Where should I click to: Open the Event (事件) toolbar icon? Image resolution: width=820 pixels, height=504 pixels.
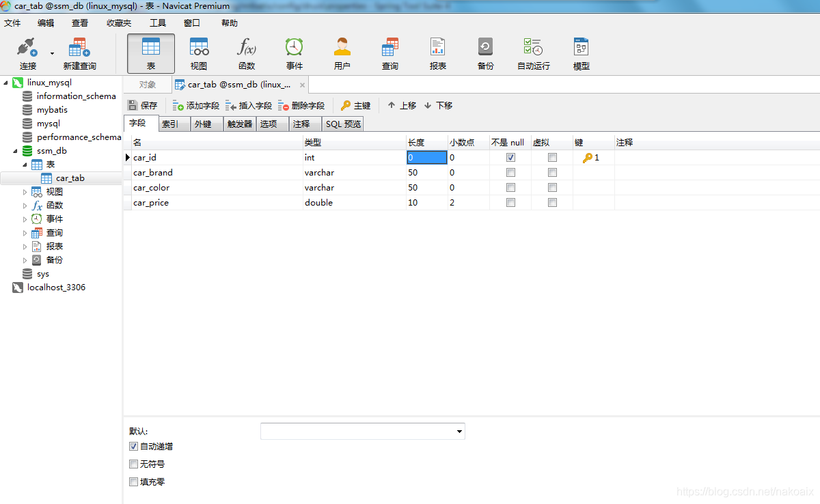[x=295, y=54]
